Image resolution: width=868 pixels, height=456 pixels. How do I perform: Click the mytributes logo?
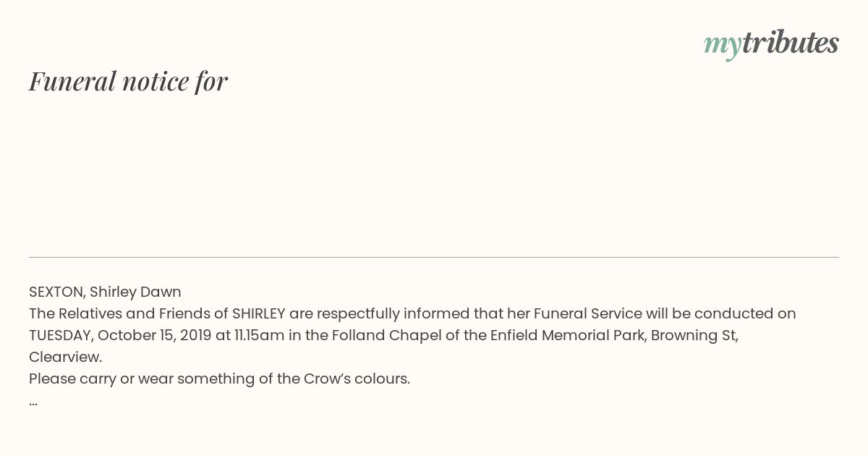pos(771,44)
